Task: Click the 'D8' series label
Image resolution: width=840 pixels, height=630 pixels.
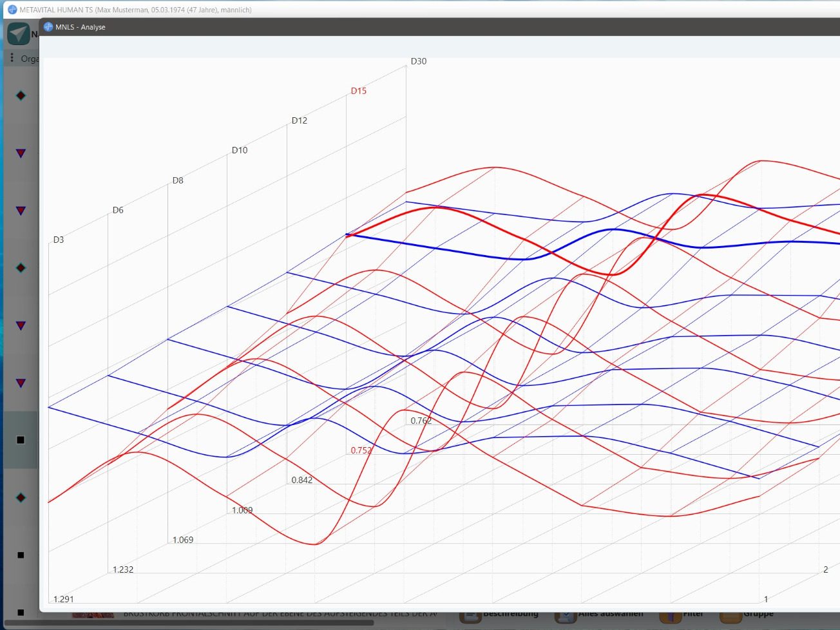Action: click(178, 180)
